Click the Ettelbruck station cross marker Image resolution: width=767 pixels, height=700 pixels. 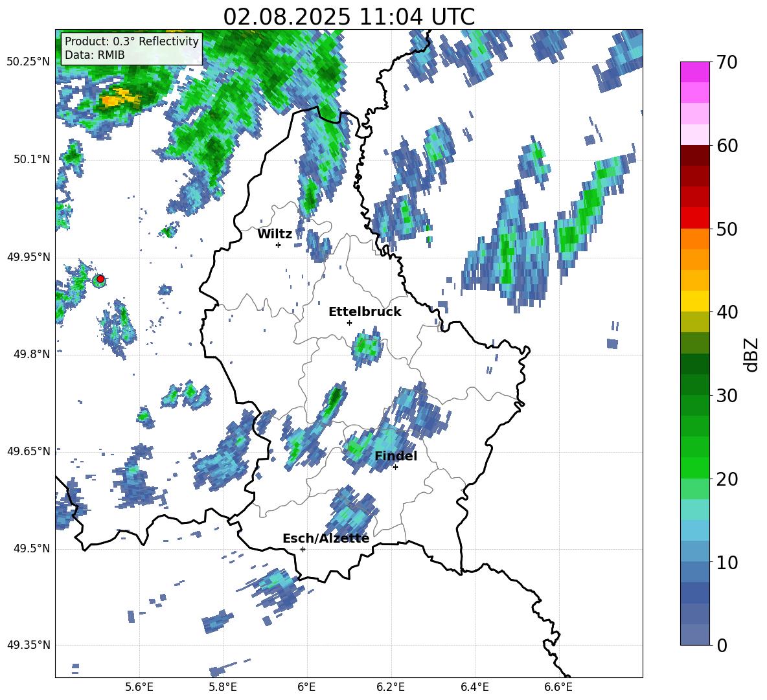349,322
